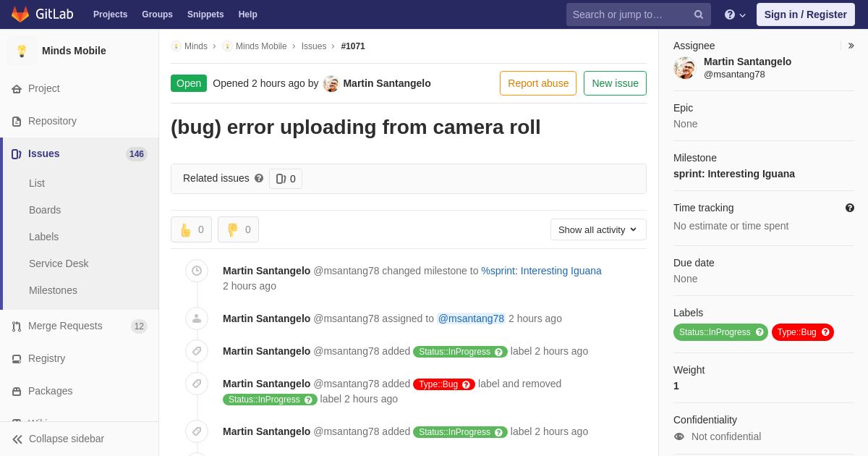868x456 pixels.
Task: Open the help question mark menu
Action: click(735, 14)
